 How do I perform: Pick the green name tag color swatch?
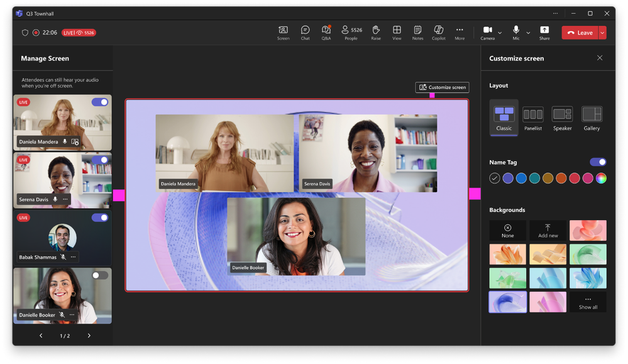pos(536,178)
